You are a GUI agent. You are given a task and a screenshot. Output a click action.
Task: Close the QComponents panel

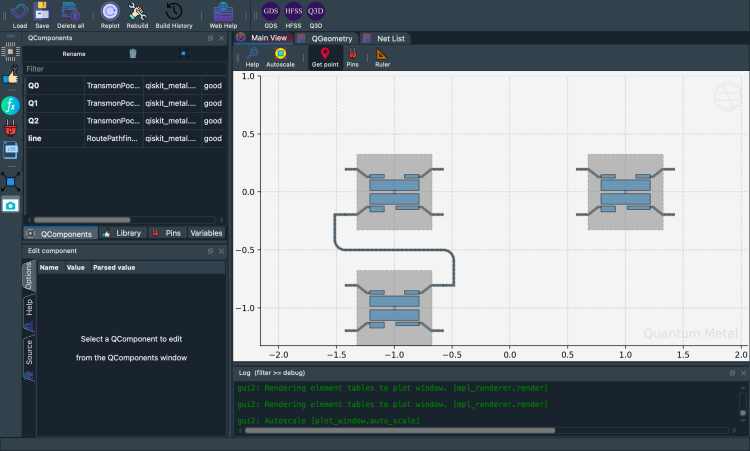coord(221,38)
